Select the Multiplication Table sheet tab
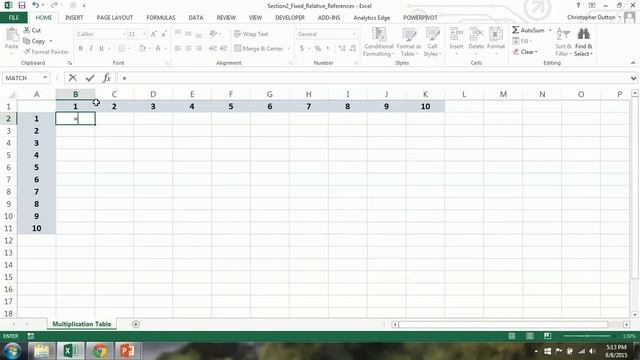The height and width of the screenshot is (360, 640). pyautogui.click(x=82, y=324)
